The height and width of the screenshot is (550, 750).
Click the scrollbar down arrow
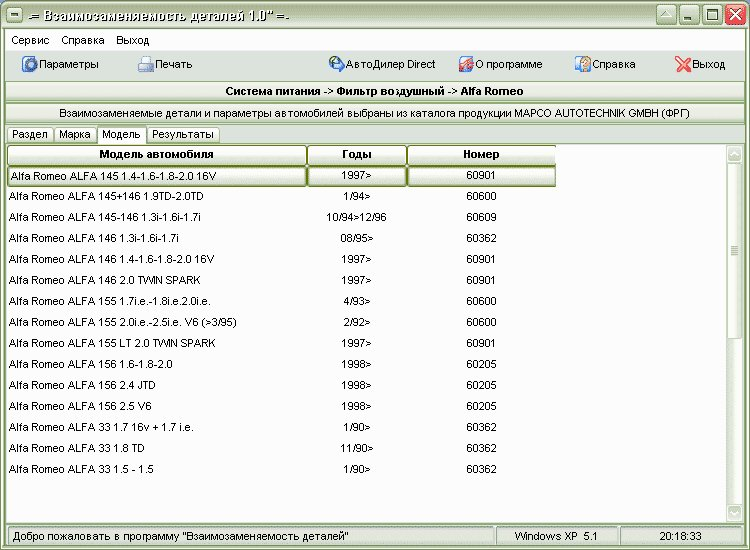[x=734, y=513]
